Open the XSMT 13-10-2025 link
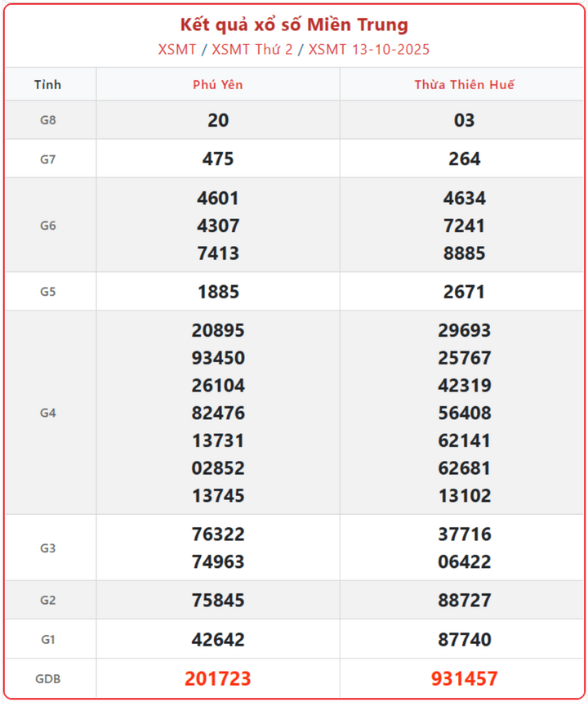Screen dimensions: 588x702 [x=369, y=49]
